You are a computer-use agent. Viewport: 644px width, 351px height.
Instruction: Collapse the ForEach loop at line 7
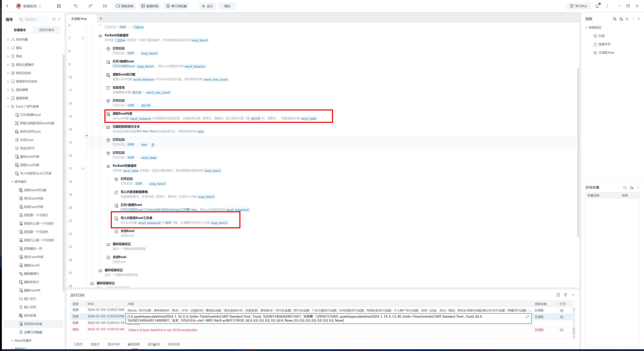[x=83, y=38]
